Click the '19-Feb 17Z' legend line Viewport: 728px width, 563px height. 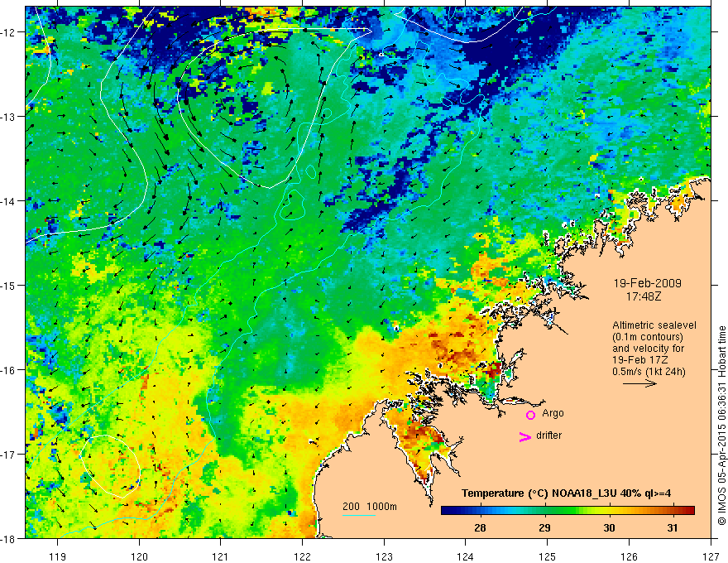point(640,360)
